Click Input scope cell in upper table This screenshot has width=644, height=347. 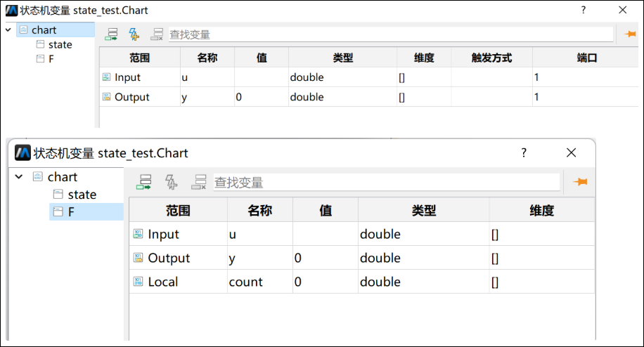point(140,77)
